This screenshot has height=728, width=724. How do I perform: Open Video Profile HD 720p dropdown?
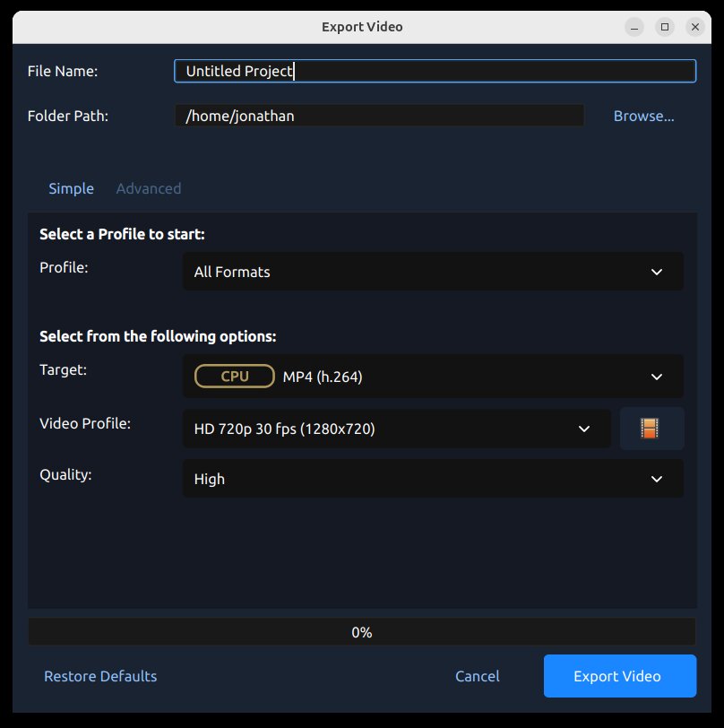pyautogui.click(x=395, y=429)
